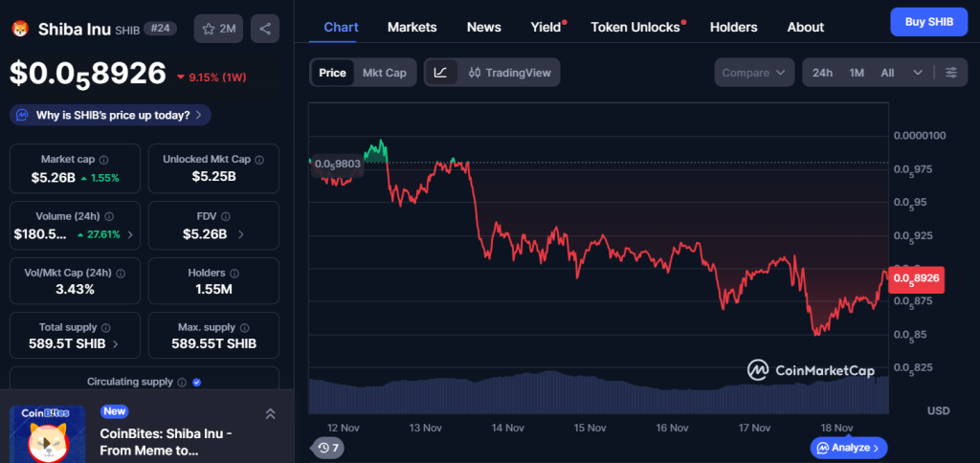Image resolution: width=980 pixels, height=463 pixels.
Task: Open 'Why is SHIB's price up today?'
Action: pyautogui.click(x=110, y=115)
